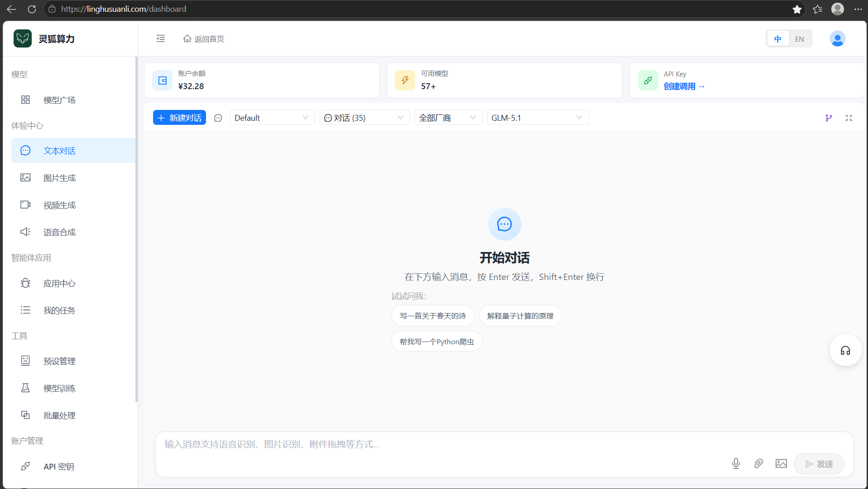Open the GLM-5.1 model dropdown
The width and height of the screenshot is (868, 489).
pyautogui.click(x=538, y=118)
